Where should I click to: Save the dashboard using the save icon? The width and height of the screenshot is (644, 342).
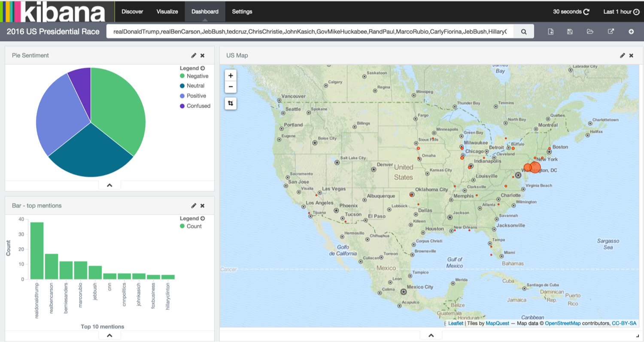click(570, 31)
